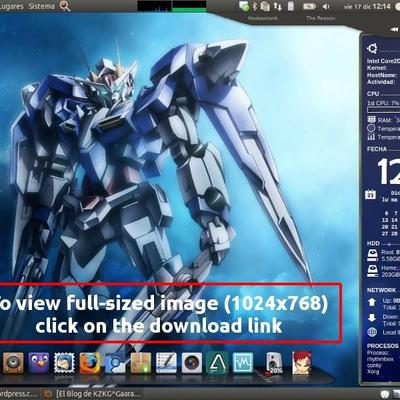Click the Home disk drive icon

click(372, 271)
